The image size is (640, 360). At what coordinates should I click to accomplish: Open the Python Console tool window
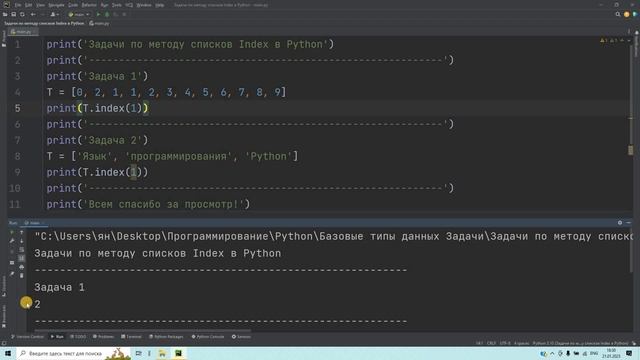208,337
